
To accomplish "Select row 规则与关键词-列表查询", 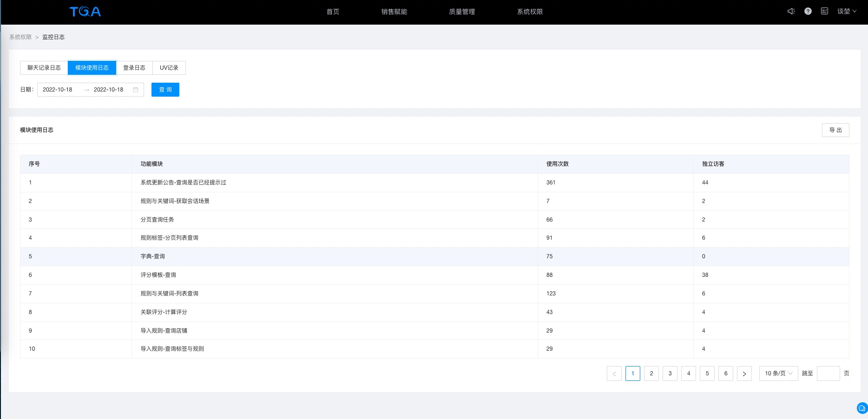I will (x=434, y=294).
